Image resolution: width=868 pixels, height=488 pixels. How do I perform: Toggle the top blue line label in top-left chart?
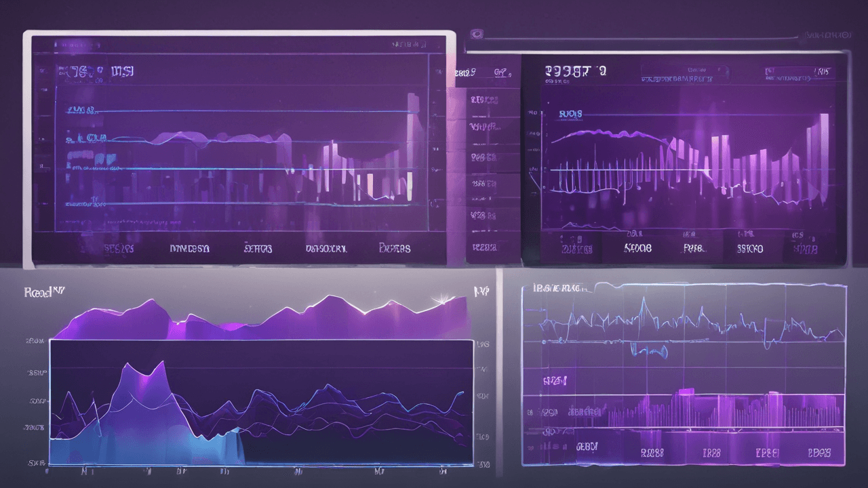[80, 110]
